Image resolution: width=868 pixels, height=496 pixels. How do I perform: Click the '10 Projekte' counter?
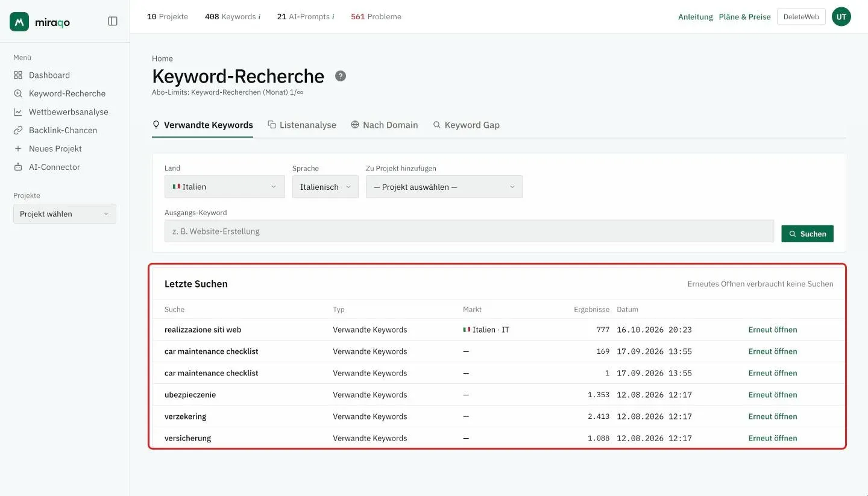pyautogui.click(x=168, y=17)
